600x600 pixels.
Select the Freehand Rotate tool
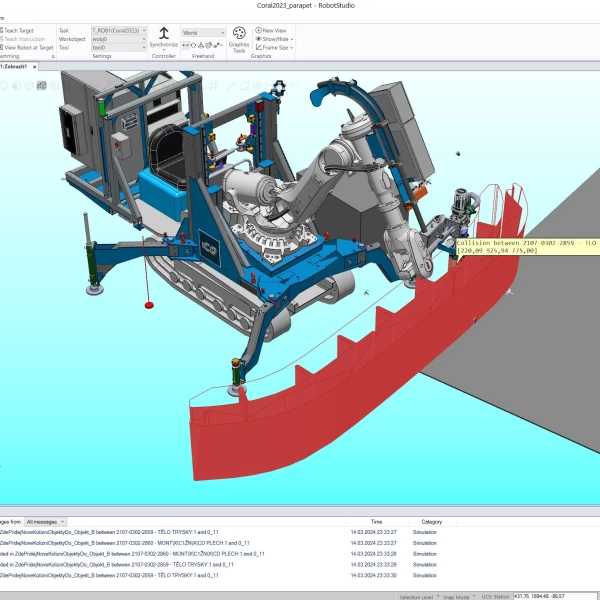pyautogui.click(x=193, y=46)
